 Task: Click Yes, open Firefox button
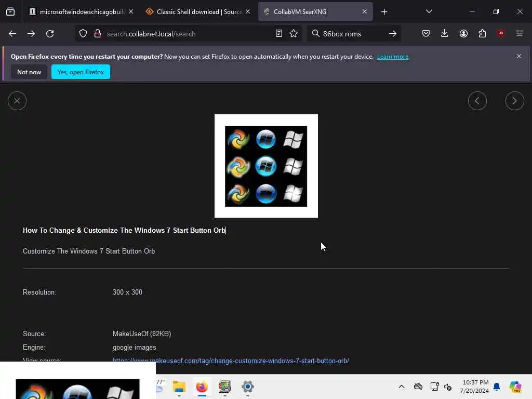tap(81, 72)
